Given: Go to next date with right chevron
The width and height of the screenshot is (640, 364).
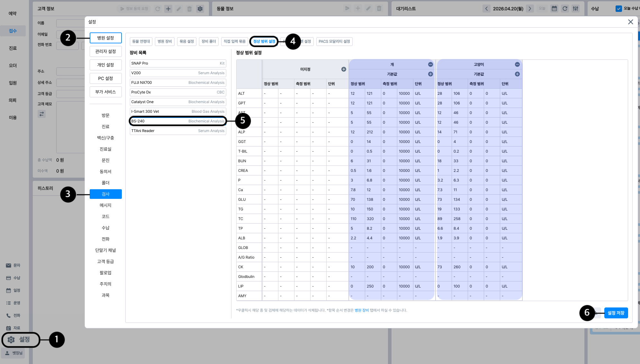Looking at the screenshot, I should point(530,9).
